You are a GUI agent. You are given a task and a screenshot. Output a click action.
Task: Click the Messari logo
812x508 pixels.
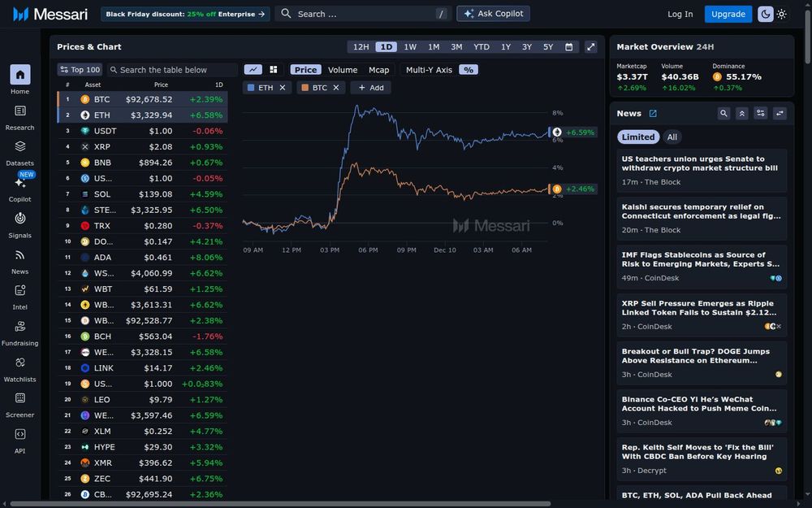pos(50,14)
